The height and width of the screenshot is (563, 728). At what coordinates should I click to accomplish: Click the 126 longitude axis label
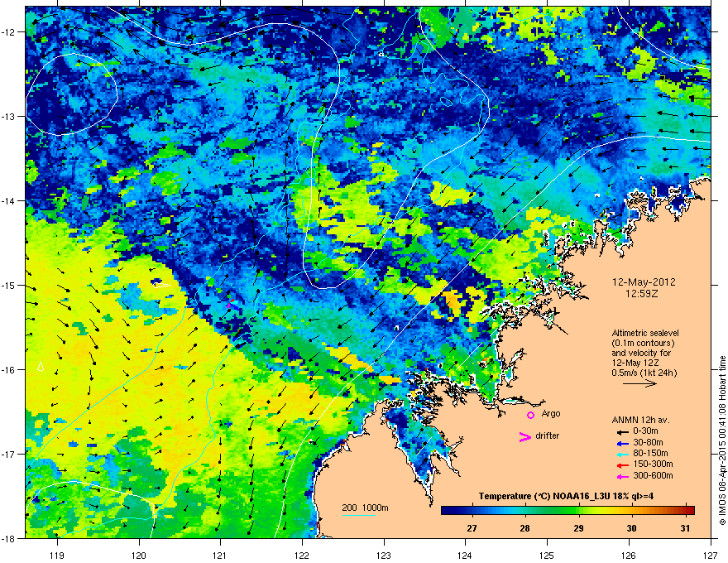tap(629, 556)
